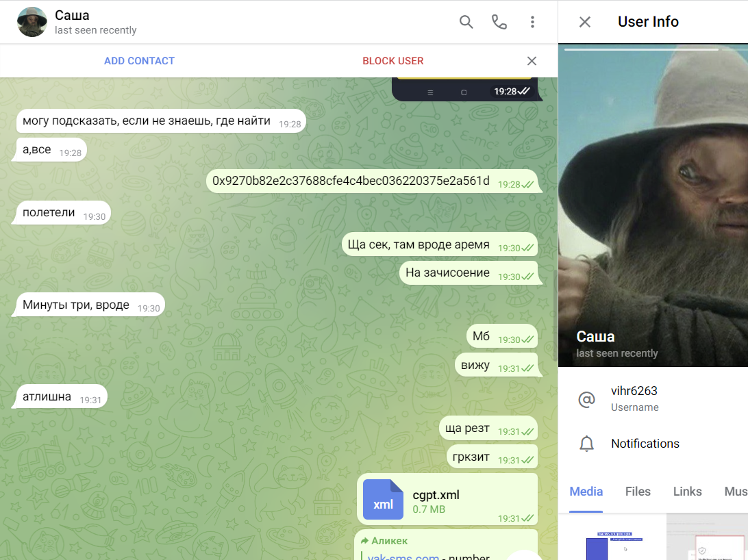The image size is (748, 560).
Task: Open the cgpt.xml file icon
Action: [383, 499]
